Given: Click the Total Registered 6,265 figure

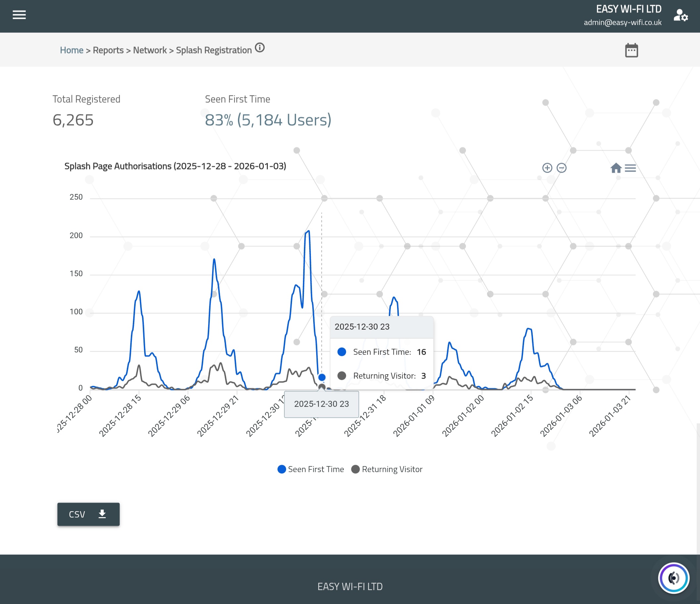Looking at the screenshot, I should pyautogui.click(x=73, y=120).
